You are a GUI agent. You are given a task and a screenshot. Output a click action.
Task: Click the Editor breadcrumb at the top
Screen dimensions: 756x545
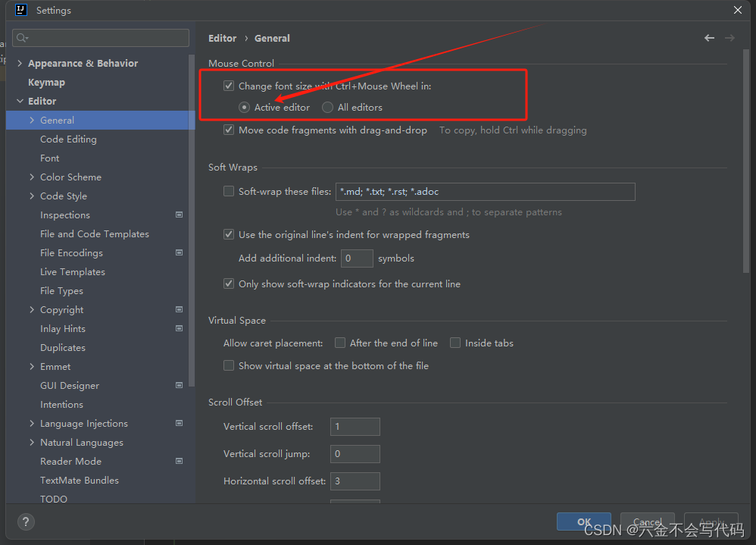coord(222,38)
